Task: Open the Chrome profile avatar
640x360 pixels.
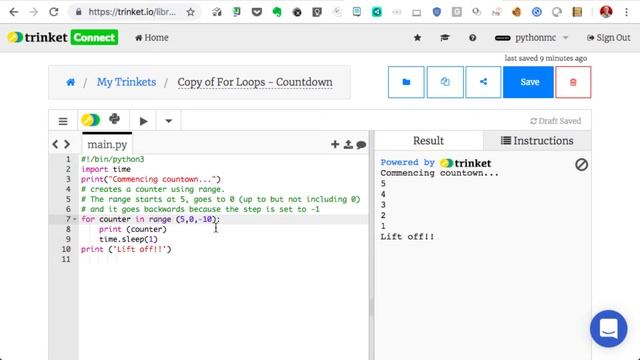Action: click(x=606, y=12)
